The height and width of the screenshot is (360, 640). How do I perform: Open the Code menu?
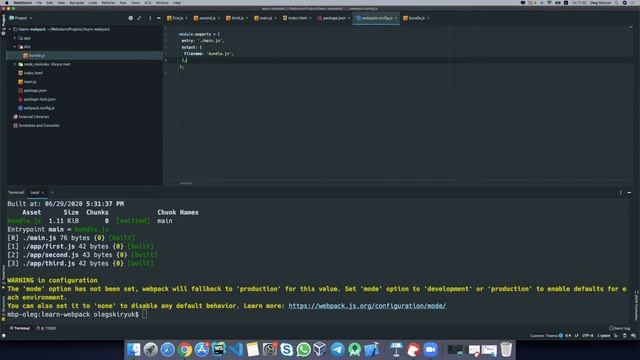93,3
